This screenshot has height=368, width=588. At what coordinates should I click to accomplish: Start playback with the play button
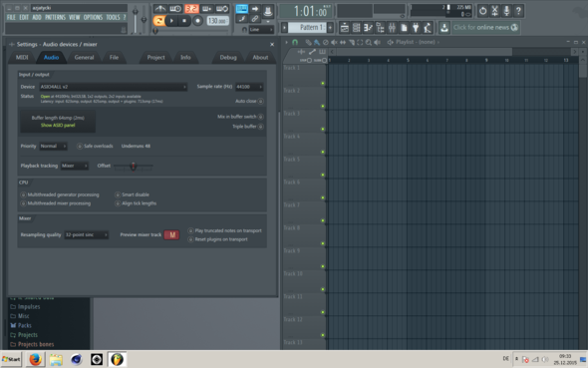pos(171,21)
